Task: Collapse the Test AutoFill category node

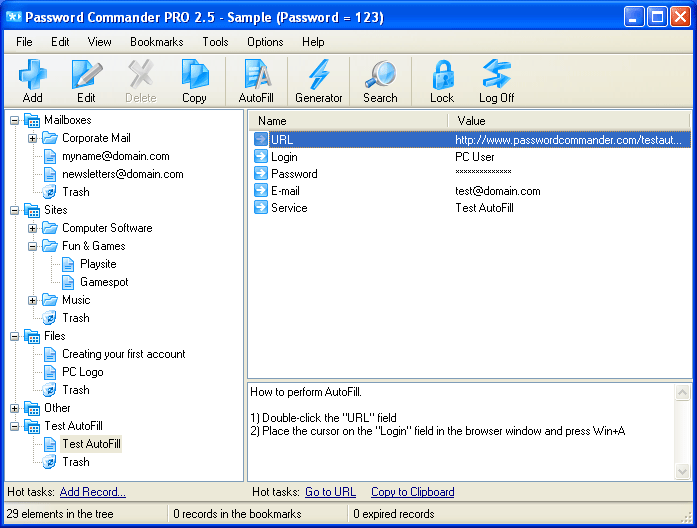Action: (x=15, y=426)
